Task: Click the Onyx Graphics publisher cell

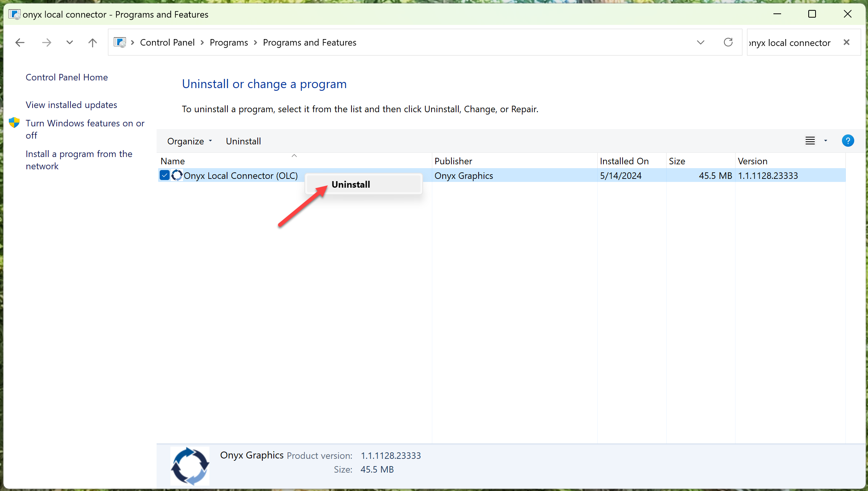Action: [x=464, y=176]
